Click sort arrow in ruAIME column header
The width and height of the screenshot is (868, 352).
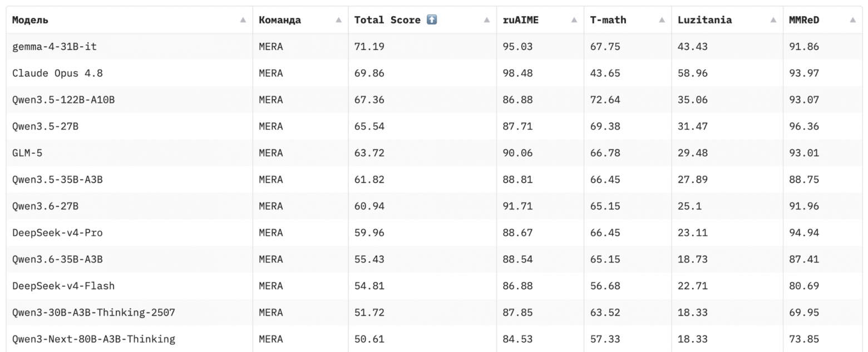point(574,20)
